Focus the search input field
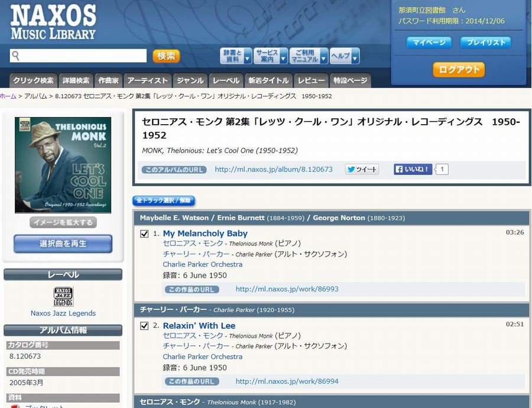Image resolution: width=532 pixels, height=408 pixels. 79,56
